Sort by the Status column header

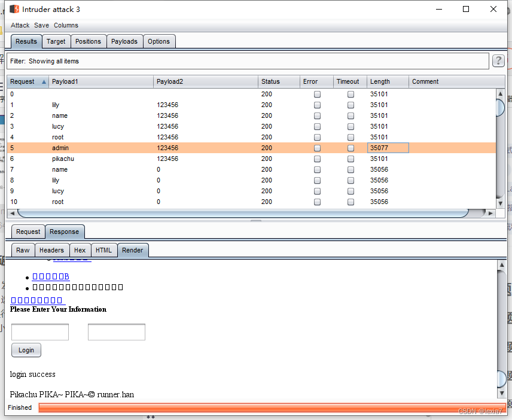pyautogui.click(x=279, y=81)
